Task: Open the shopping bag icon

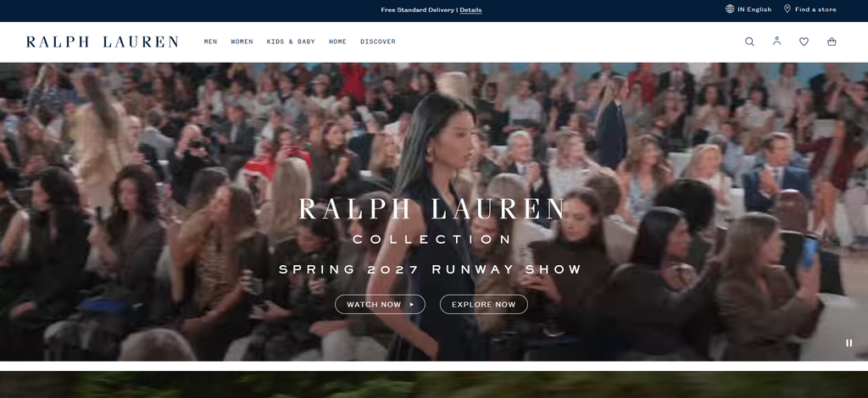Action: coord(832,41)
